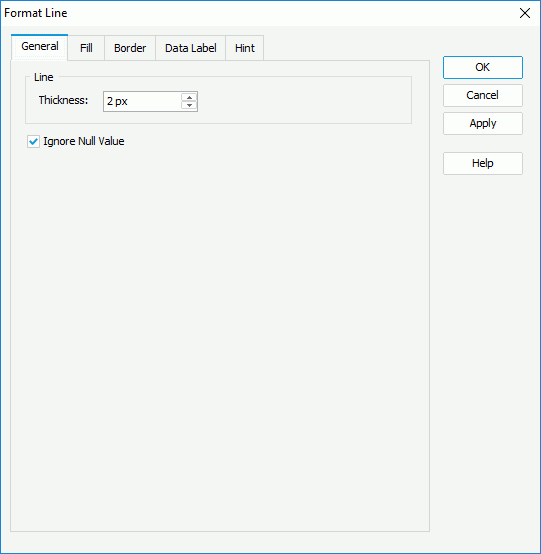Image resolution: width=541 pixels, height=554 pixels.
Task: Decrease the line thickness with down arrow
Action: point(189,105)
